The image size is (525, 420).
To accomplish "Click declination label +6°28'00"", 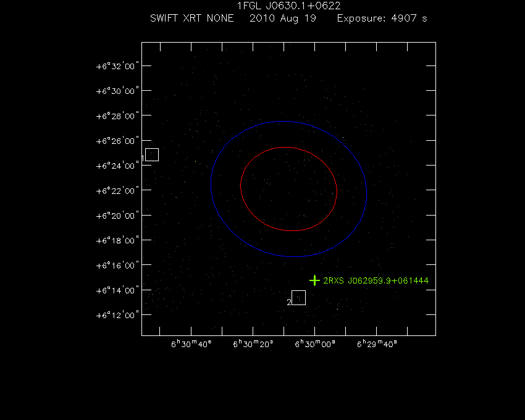I will click(117, 116).
